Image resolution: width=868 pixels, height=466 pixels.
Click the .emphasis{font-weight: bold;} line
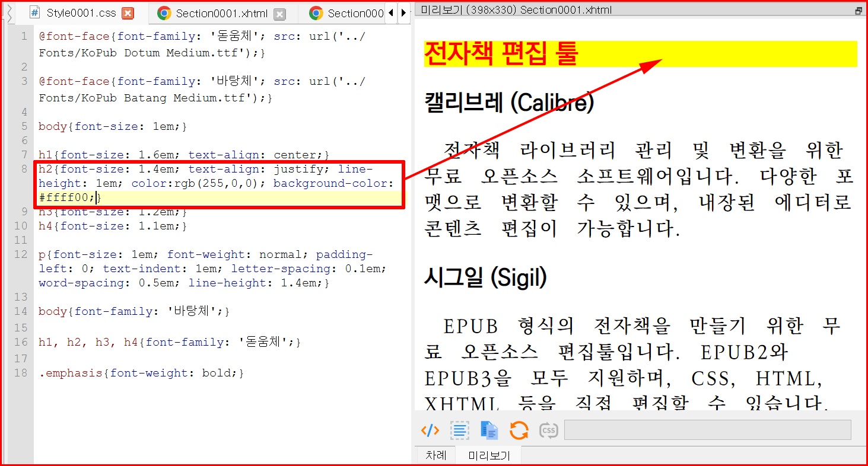point(141,373)
